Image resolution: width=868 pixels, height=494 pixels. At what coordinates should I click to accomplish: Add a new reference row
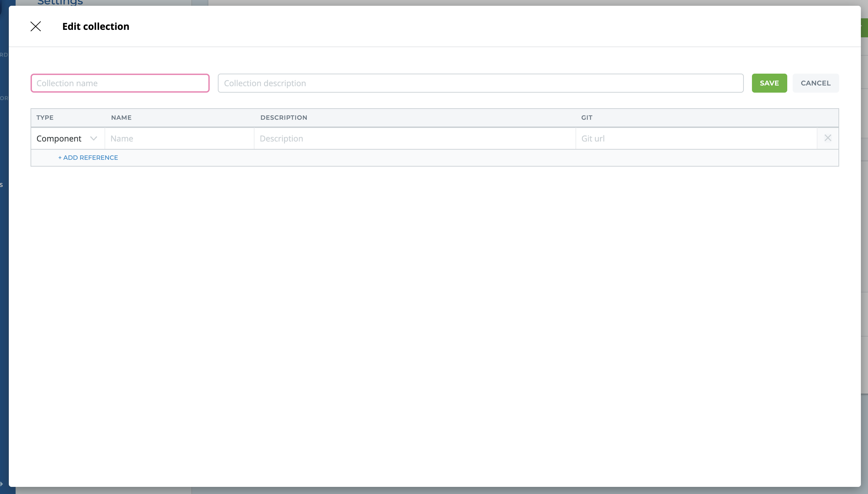pyautogui.click(x=88, y=158)
